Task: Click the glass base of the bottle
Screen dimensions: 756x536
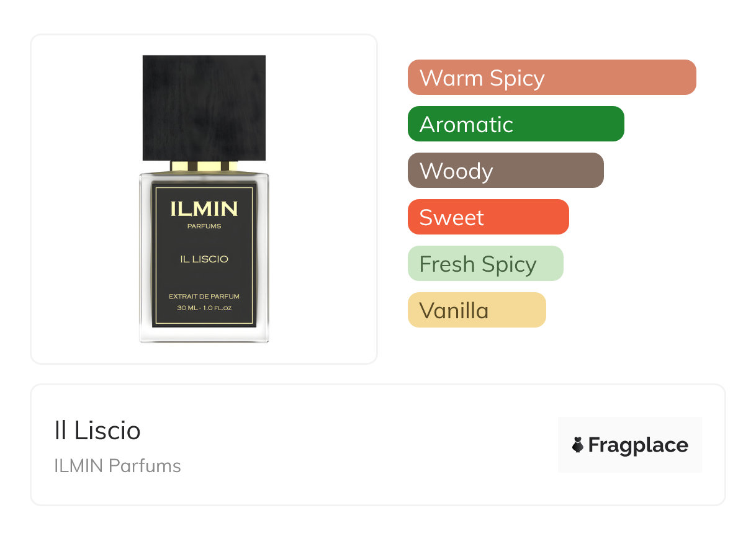Action: [204, 335]
